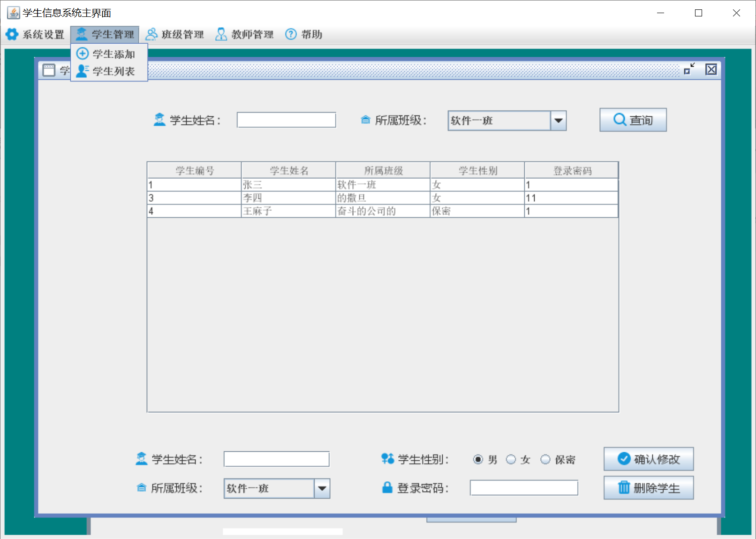Click the student icon beside the upper 学生姓名 label
Screen dimensions: 756x539
pyautogui.click(x=159, y=120)
